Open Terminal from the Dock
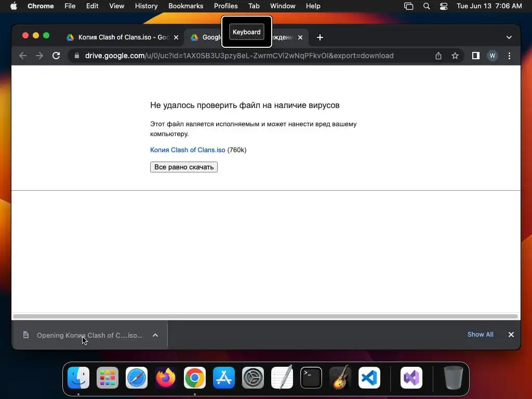This screenshot has width=532, height=399. click(x=311, y=378)
